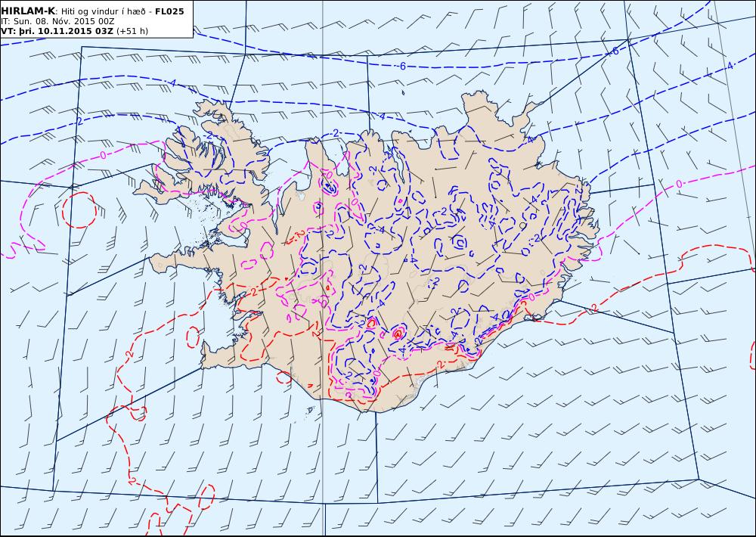Image resolution: width=756 pixels, height=537 pixels.
Task: Click the HIRLAM-K model name in header
Action: point(28,11)
